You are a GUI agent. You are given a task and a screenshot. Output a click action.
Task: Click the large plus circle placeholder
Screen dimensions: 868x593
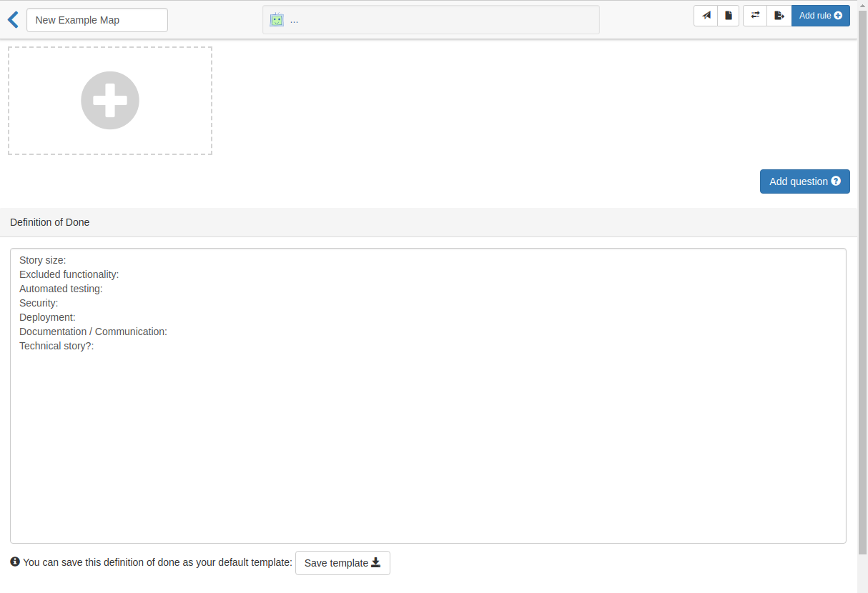pos(110,101)
